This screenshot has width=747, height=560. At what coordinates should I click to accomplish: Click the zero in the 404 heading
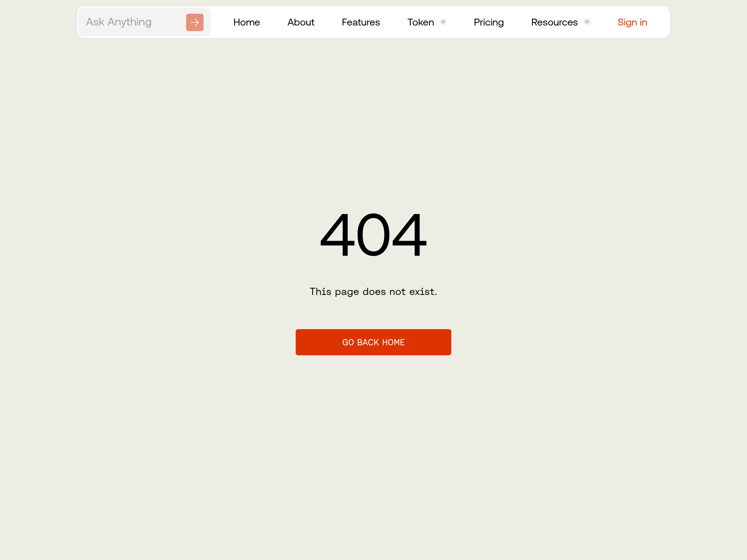click(x=373, y=235)
